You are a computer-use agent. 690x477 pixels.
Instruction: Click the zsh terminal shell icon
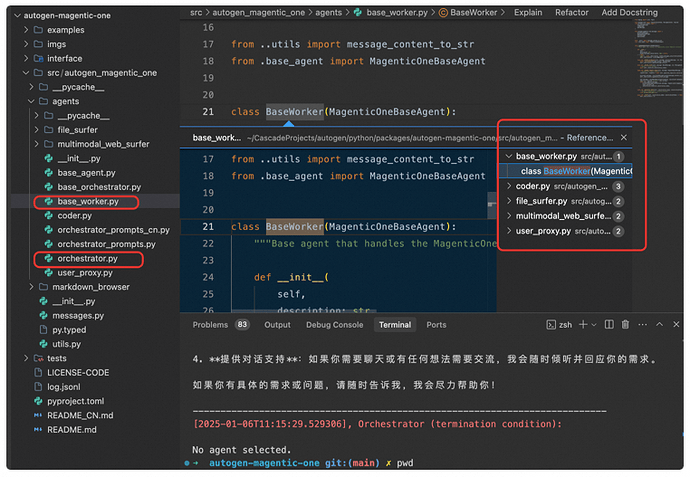pos(550,325)
